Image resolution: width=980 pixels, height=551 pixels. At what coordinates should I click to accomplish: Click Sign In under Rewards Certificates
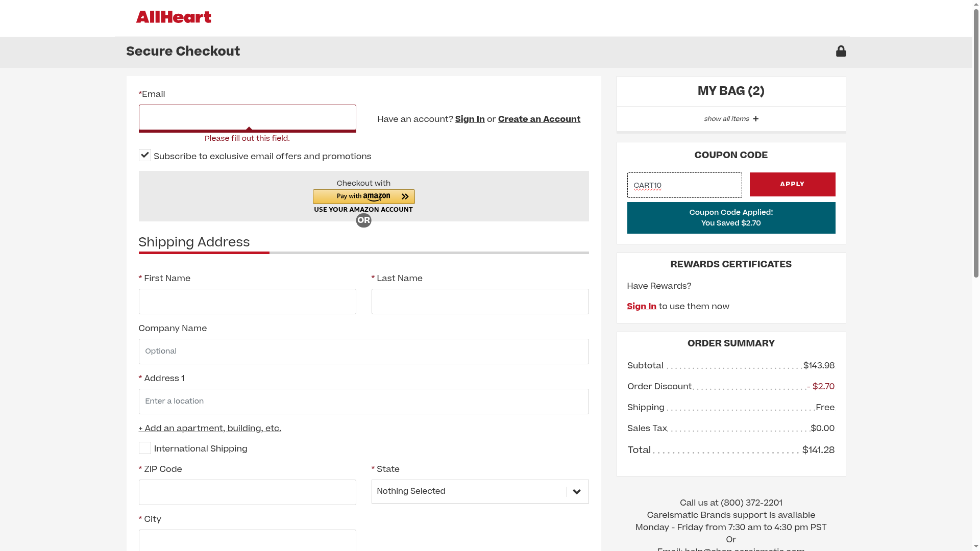tap(642, 306)
